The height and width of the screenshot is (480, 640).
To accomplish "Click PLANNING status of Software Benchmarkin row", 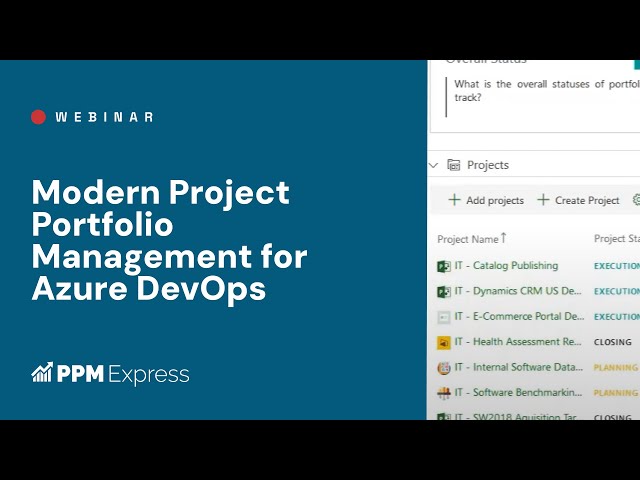I will (x=616, y=393).
